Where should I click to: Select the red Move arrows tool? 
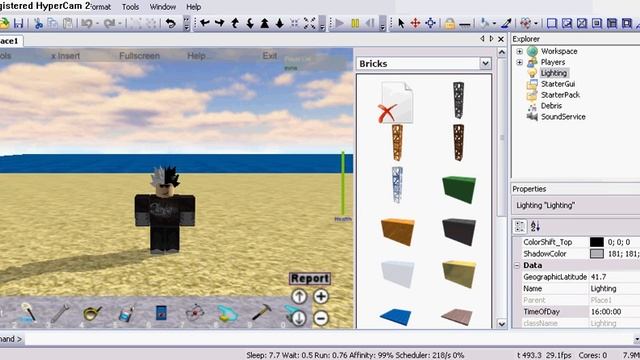click(x=416, y=23)
